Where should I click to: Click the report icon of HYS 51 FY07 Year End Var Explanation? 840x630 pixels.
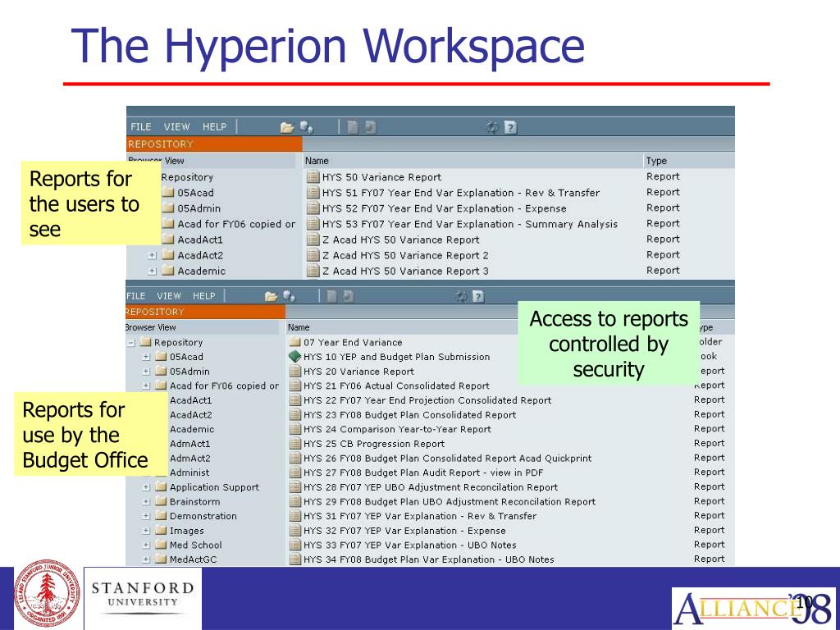click(313, 193)
